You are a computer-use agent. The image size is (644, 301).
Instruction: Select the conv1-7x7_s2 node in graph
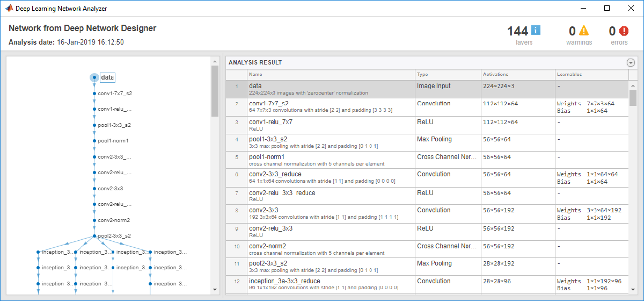coord(94,94)
